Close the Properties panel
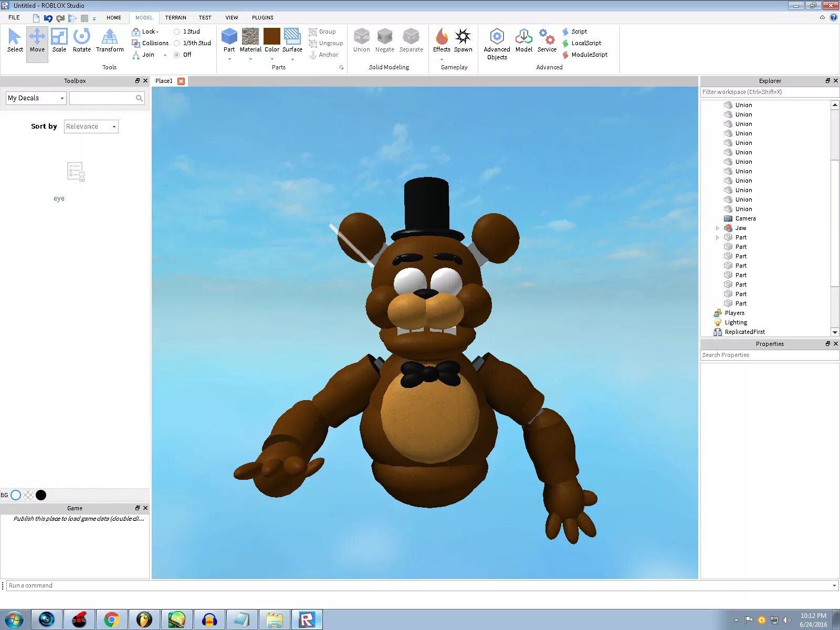840x630 pixels. point(836,343)
